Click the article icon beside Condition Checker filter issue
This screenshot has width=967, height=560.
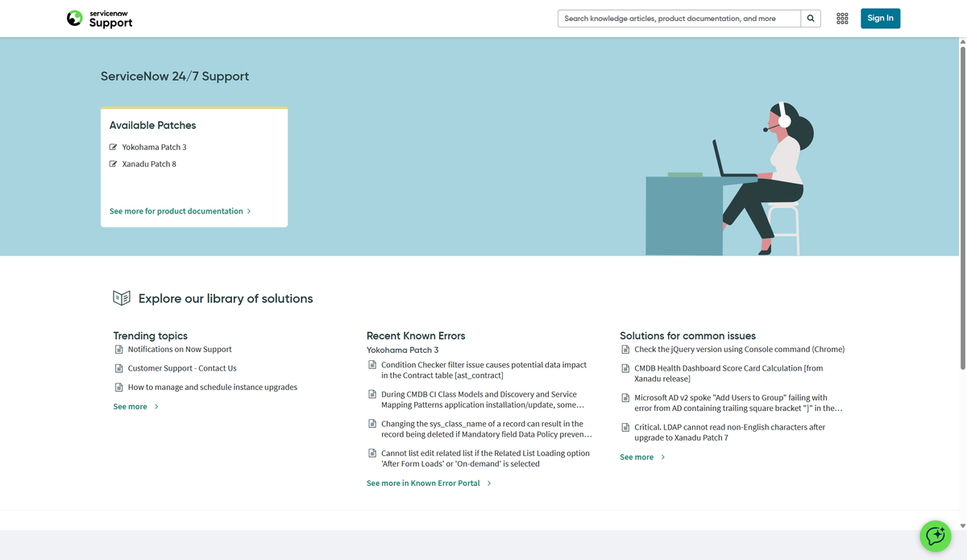[371, 364]
